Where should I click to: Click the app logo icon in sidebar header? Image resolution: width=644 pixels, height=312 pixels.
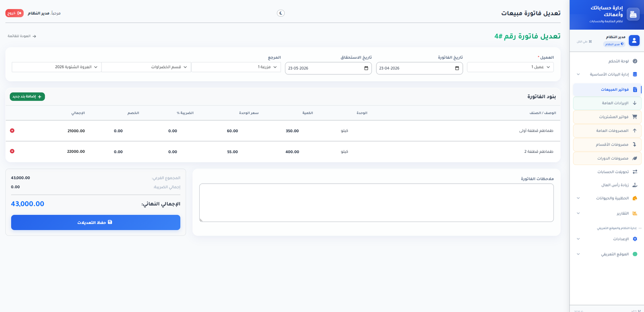[633, 14]
